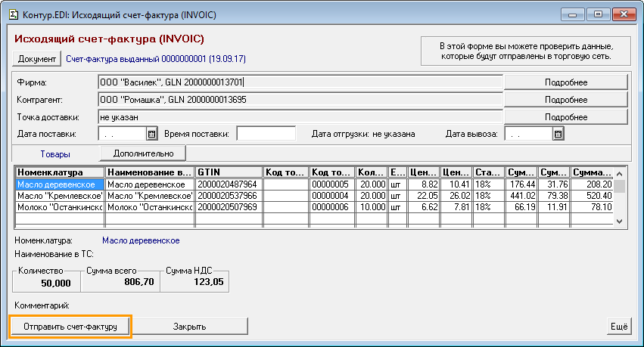This screenshot has width=644, height=347.
Task: Click the 'Документ' button
Action: [x=36, y=59]
